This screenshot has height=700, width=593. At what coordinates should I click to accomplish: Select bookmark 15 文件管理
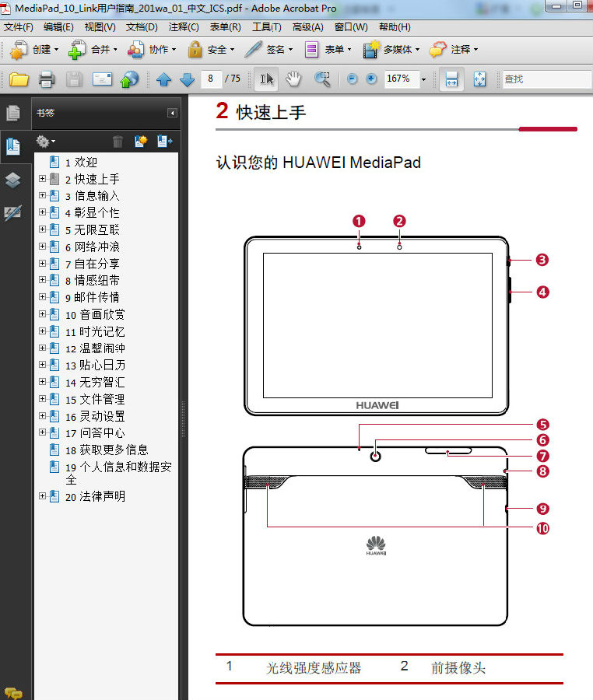click(x=95, y=399)
